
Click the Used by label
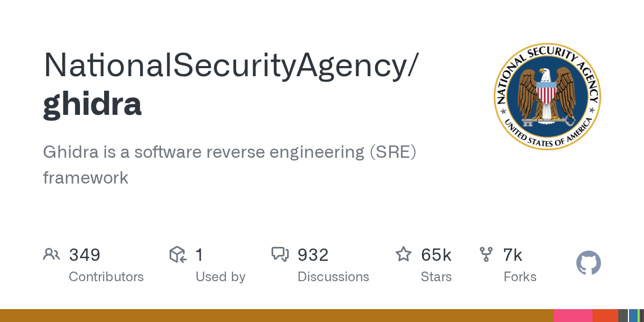pos(220,277)
